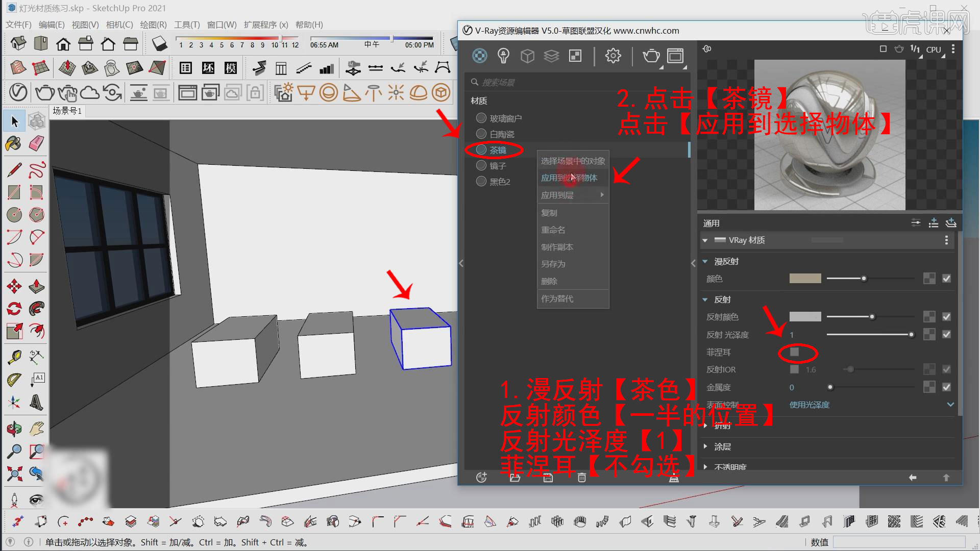The width and height of the screenshot is (980, 551).
Task: Open 文件(F) menu
Action: point(18,24)
